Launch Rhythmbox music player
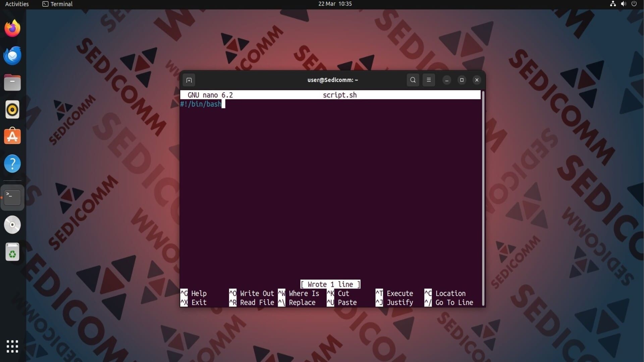Image resolution: width=644 pixels, height=362 pixels. pos(12,110)
